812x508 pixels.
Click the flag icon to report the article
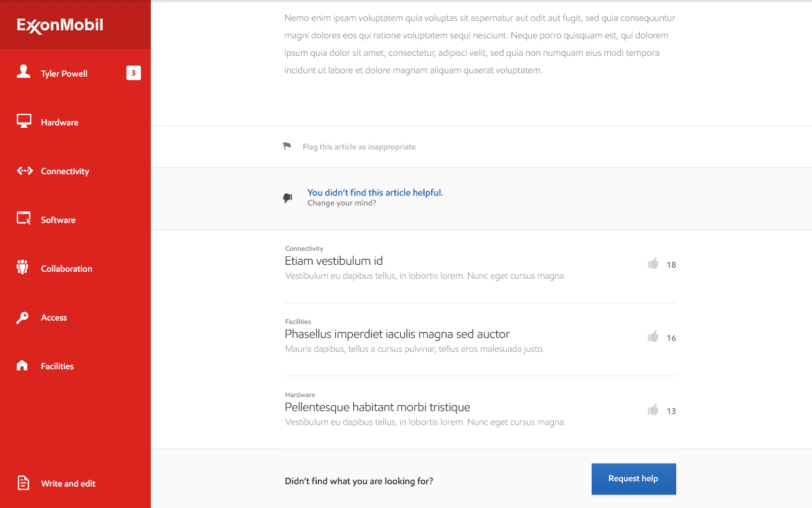click(287, 146)
